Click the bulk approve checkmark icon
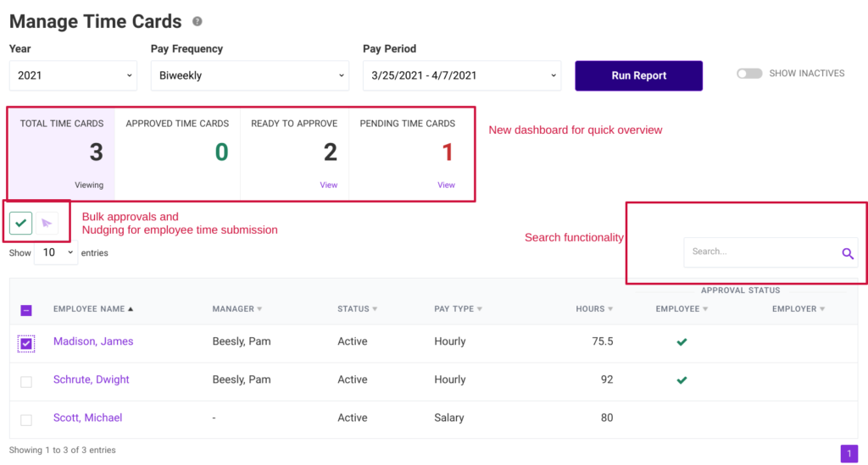Screen dimensions: 868x465 pyautogui.click(x=21, y=223)
